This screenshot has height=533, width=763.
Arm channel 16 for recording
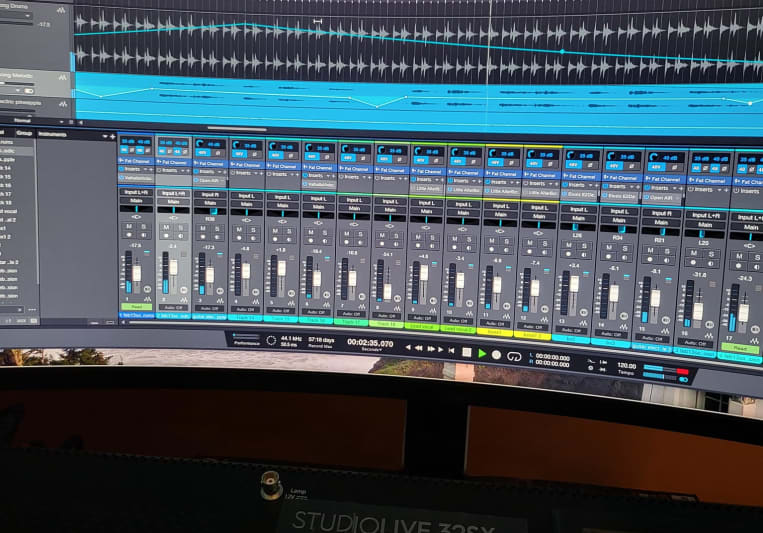693,262
